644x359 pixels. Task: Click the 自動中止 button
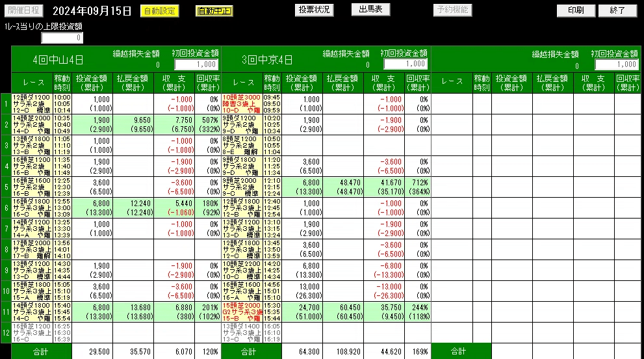(214, 11)
